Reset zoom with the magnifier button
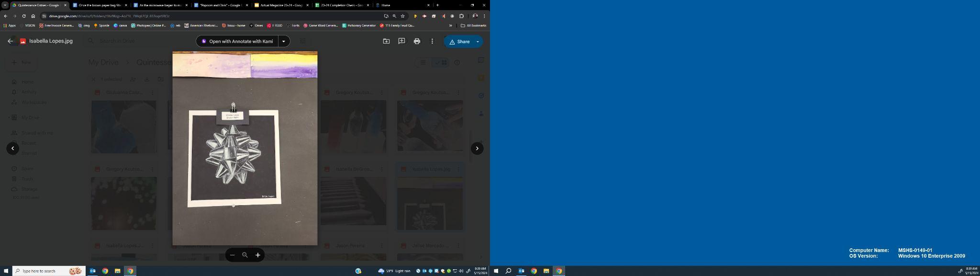Screen dimensions: 980x276 [245, 255]
